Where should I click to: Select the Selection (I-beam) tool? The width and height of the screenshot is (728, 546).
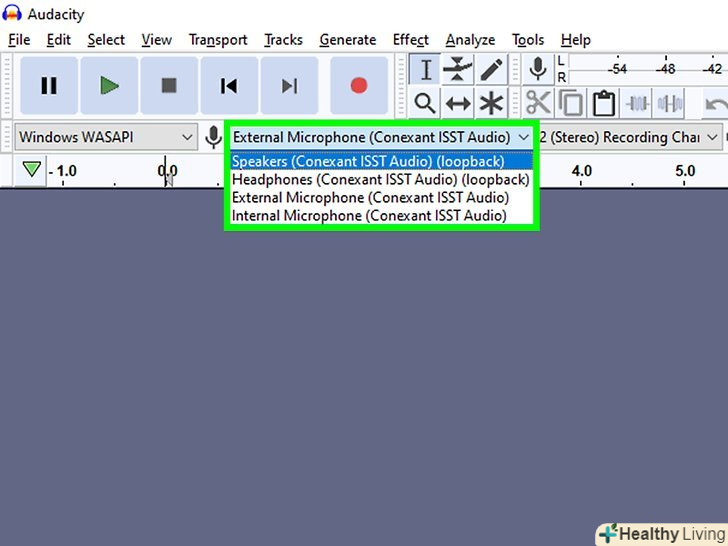[425, 70]
